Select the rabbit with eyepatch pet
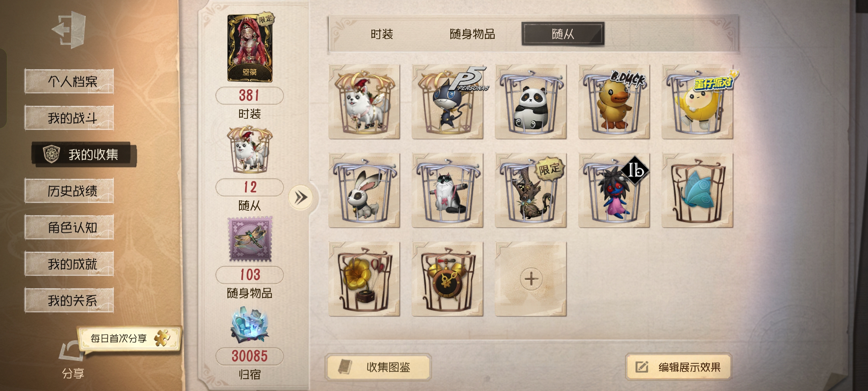Screen dimensions: 868x391 pyautogui.click(x=364, y=190)
